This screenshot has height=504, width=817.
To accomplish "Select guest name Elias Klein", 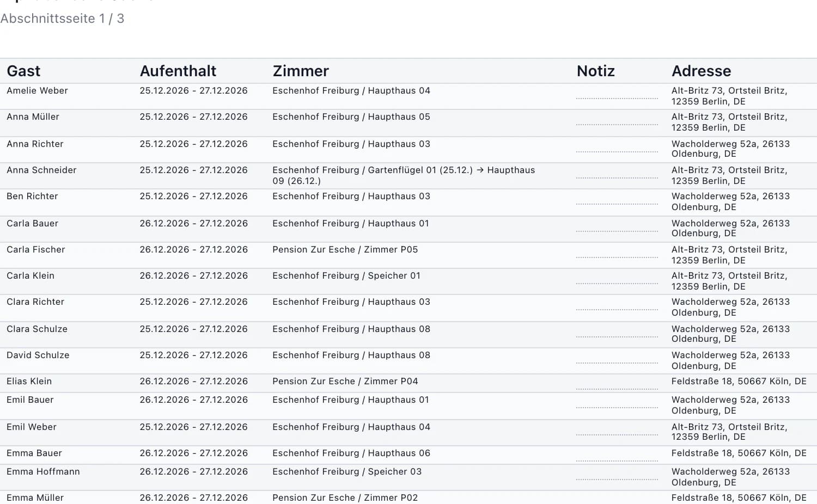I will click(x=29, y=382).
